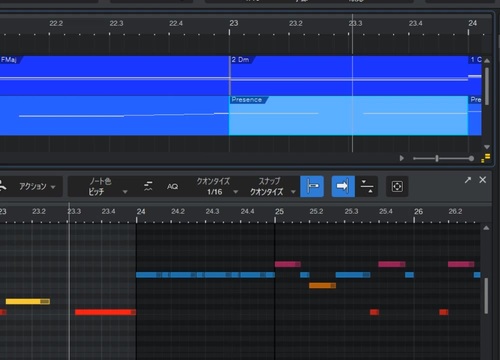Select the highlighted Presence event in the arrangement

[348, 116]
